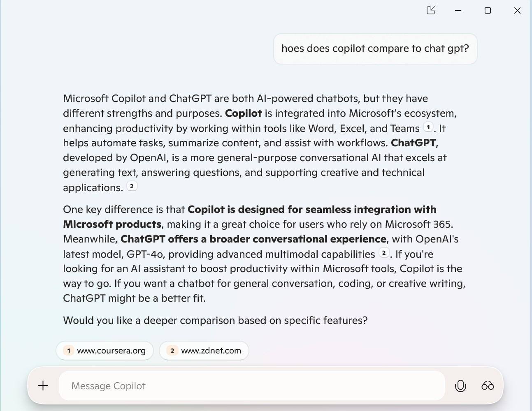Enter compact mode using the top-left icon
532x411 pixels.
pyautogui.click(x=431, y=10)
